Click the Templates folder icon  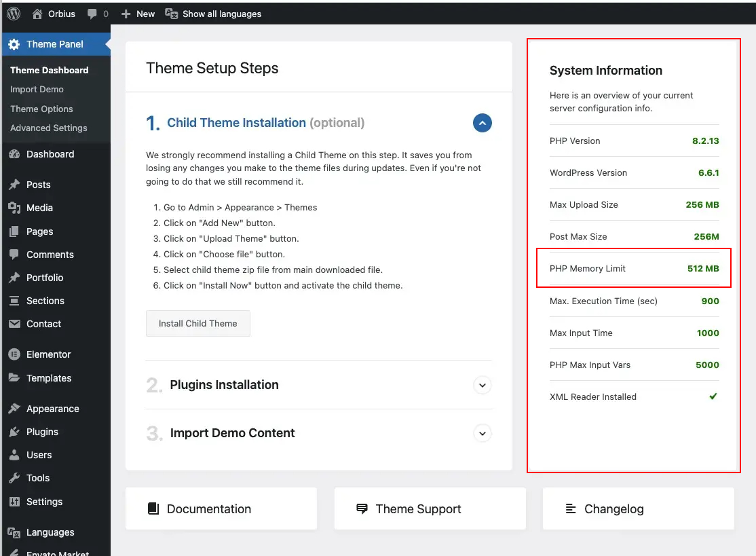tap(14, 377)
